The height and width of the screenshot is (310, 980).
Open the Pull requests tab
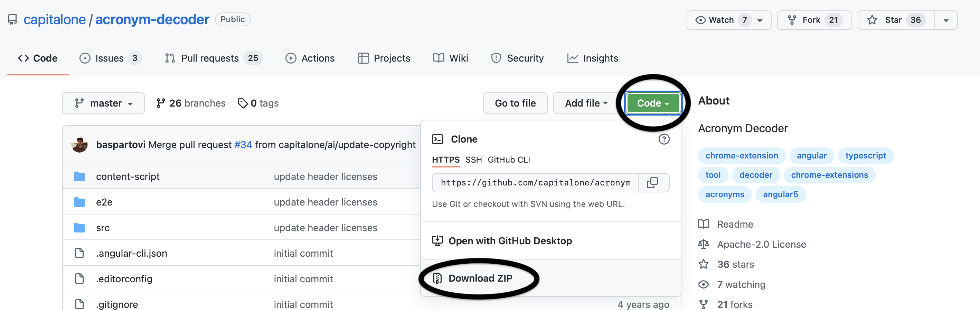tap(214, 58)
